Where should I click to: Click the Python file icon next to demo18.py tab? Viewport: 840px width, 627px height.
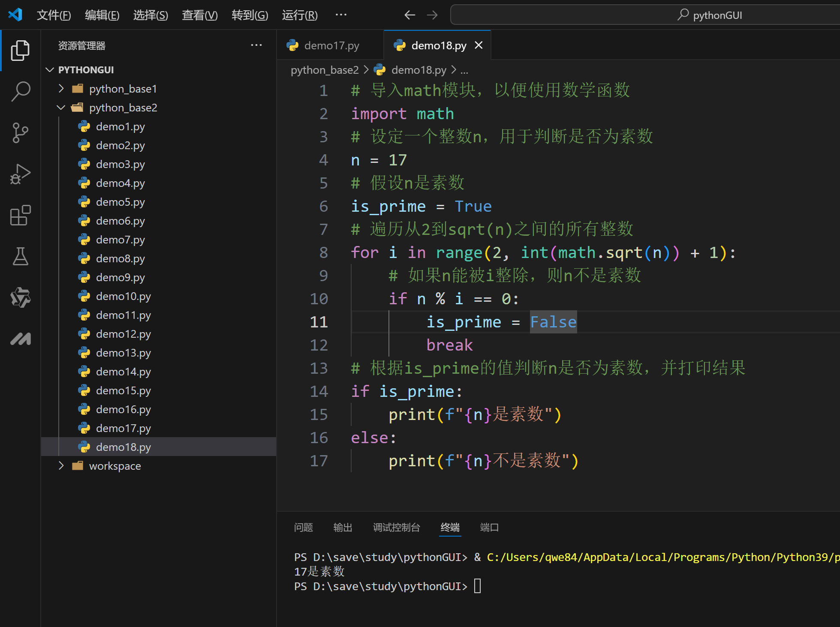point(400,45)
